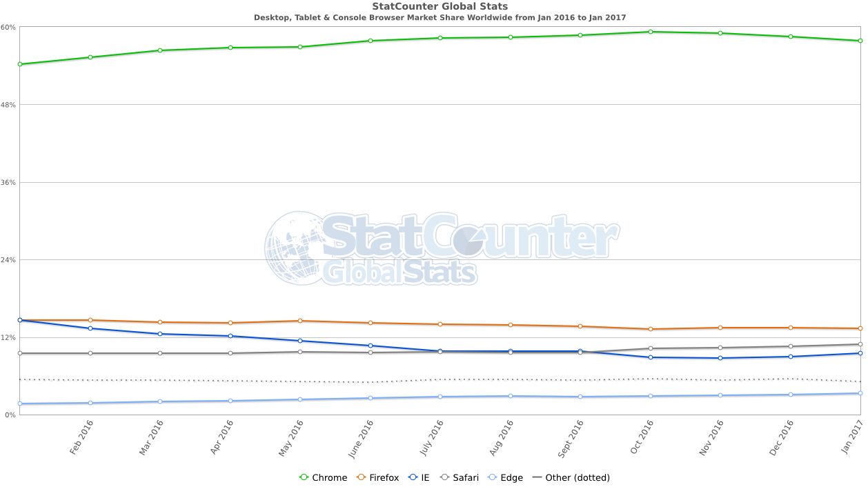This screenshot has height=487, width=868.
Task: Click the Firefox data point for May 2016
Action: pyautogui.click(x=299, y=321)
